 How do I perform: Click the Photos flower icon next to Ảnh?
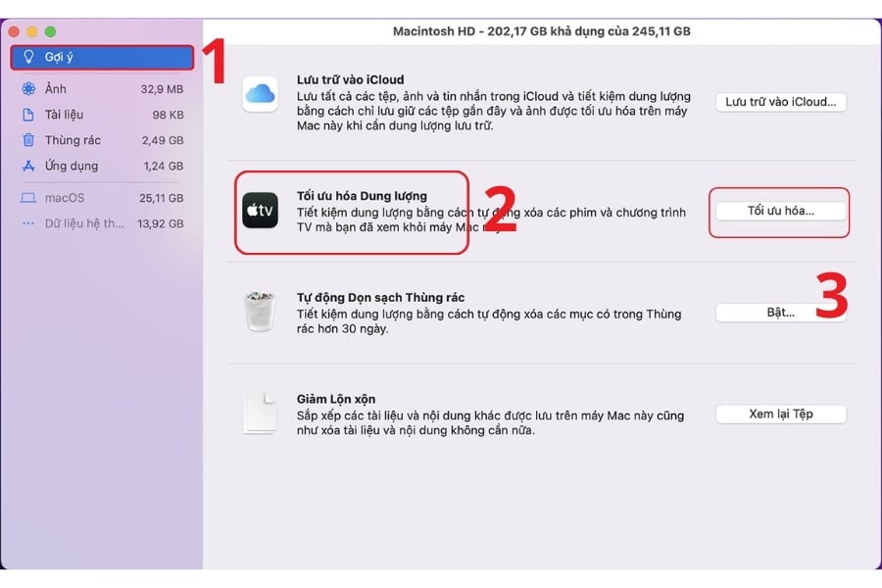tap(29, 88)
